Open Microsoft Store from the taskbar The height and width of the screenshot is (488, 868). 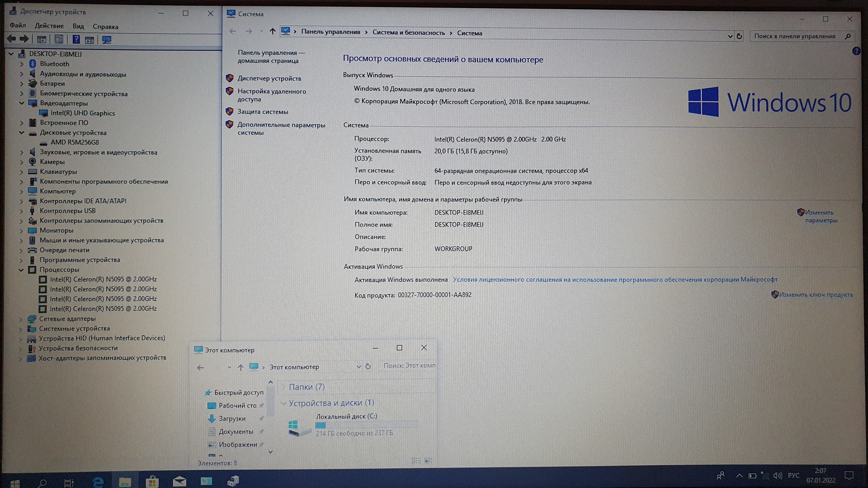point(152,481)
